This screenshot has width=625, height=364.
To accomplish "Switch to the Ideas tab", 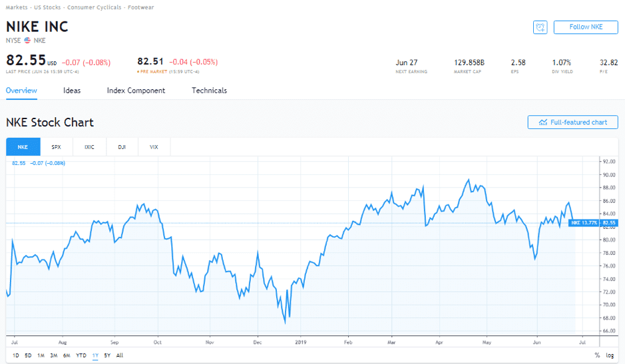I will tap(72, 91).
